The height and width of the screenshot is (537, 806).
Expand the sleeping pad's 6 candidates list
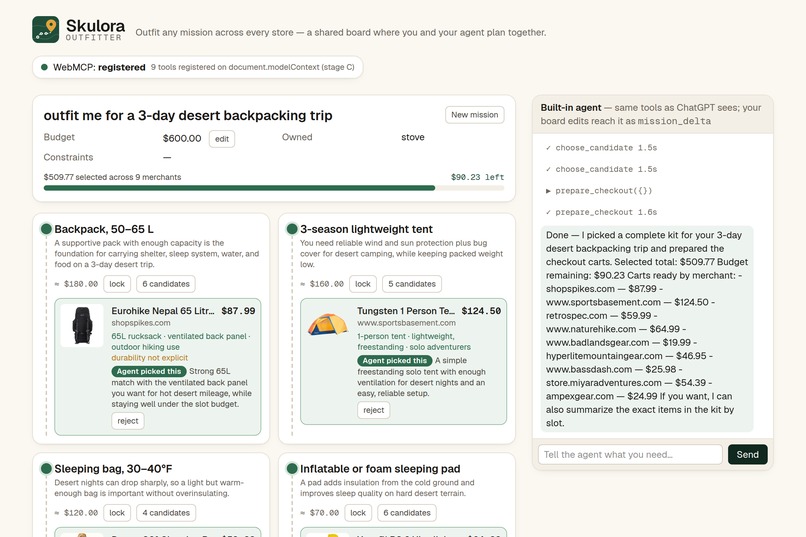[407, 513]
